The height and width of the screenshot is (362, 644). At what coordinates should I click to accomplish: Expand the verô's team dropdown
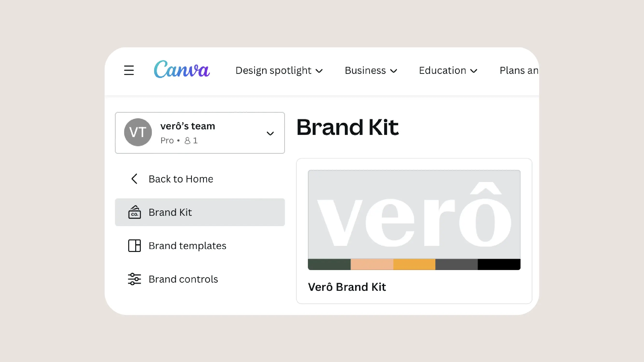[269, 132]
